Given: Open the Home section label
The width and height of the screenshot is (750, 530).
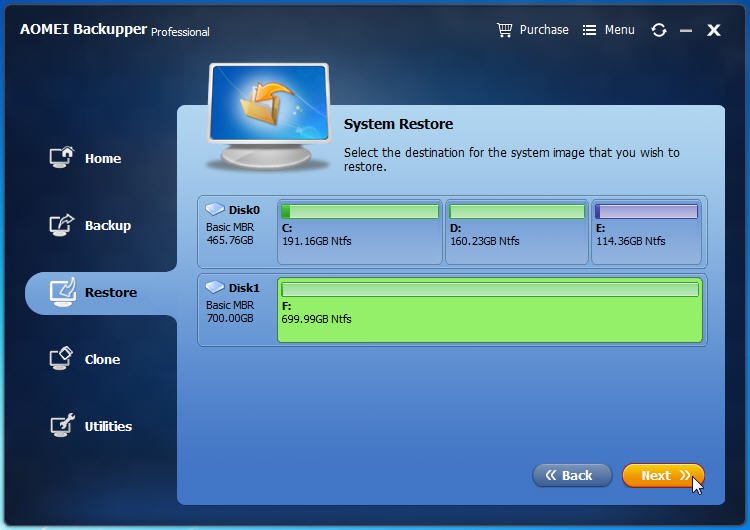Looking at the screenshot, I should [103, 158].
